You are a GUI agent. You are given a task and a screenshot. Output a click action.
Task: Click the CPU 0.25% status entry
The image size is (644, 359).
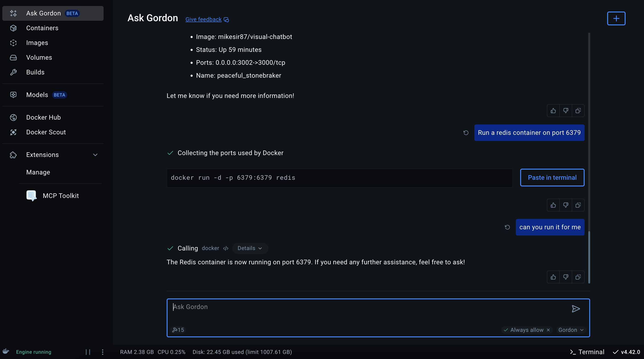point(171,352)
